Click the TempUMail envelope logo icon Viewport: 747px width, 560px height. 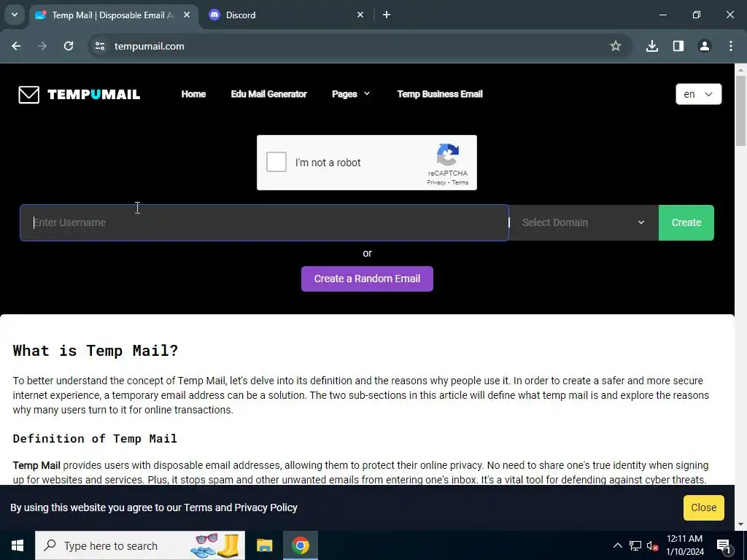[28, 94]
